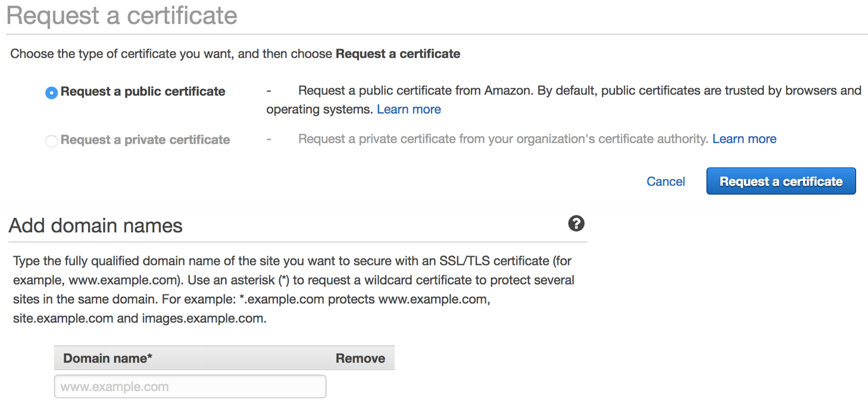Screen dimensions: 868x412
Task: Click the 'Request a public certificate' label text
Action: (143, 91)
